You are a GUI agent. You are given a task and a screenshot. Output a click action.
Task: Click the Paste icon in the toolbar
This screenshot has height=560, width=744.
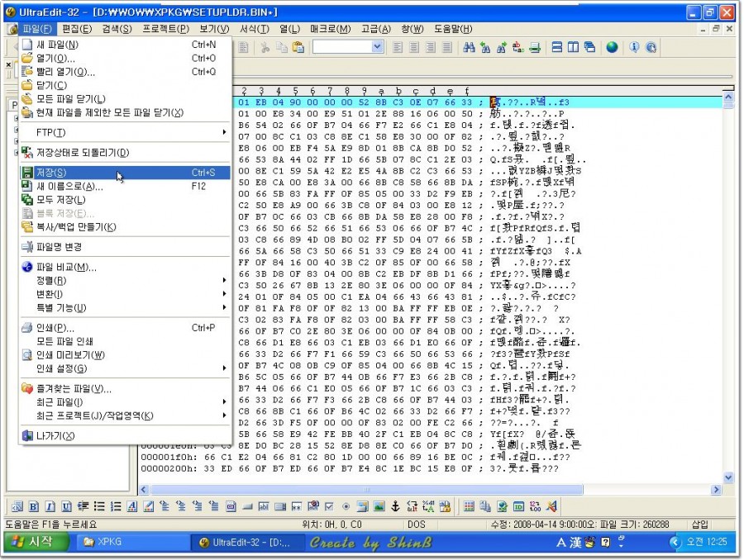coord(298,47)
